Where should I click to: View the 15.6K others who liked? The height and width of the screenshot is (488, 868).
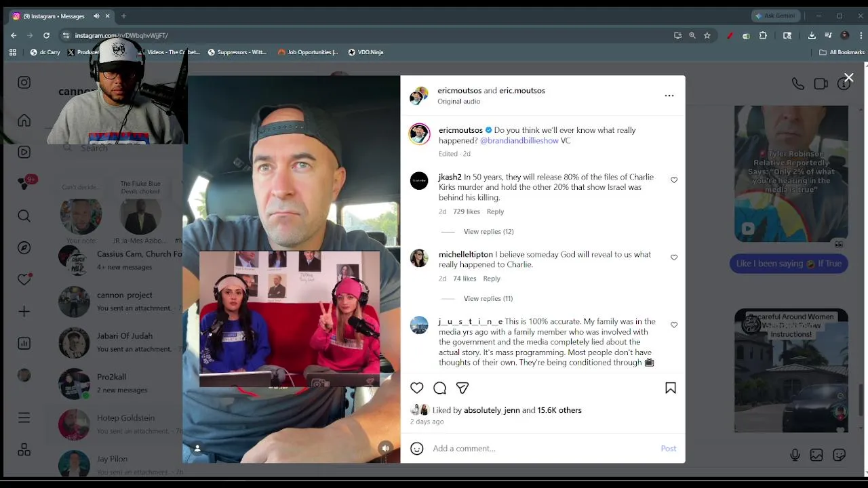tap(559, 410)
